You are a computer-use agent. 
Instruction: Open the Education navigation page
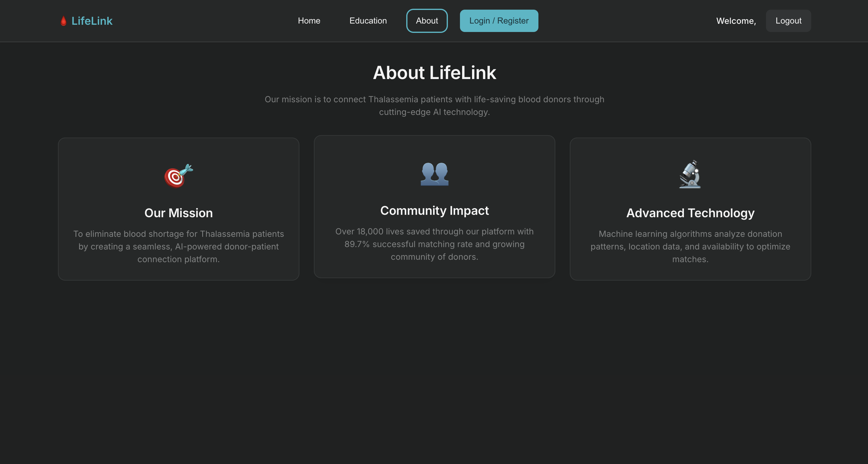point(368,21)
